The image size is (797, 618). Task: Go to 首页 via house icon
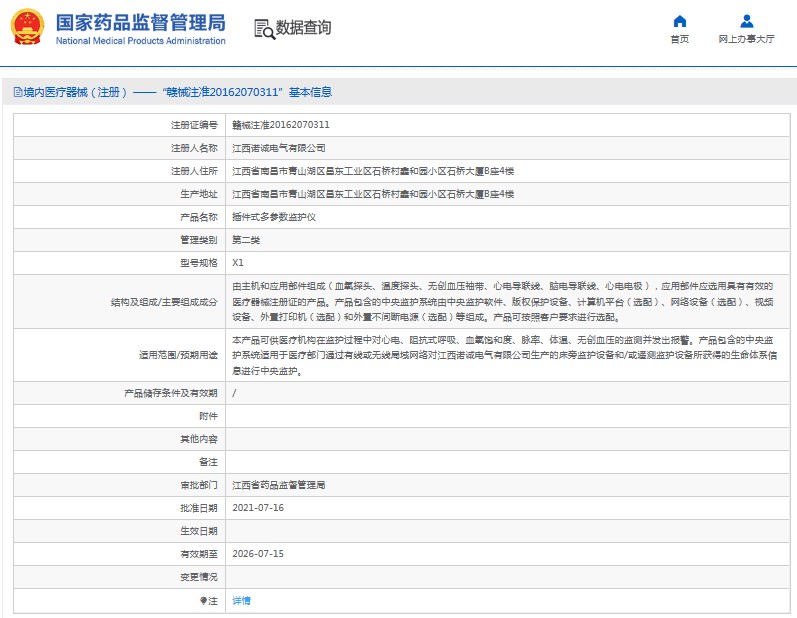(x=679, y=21)
